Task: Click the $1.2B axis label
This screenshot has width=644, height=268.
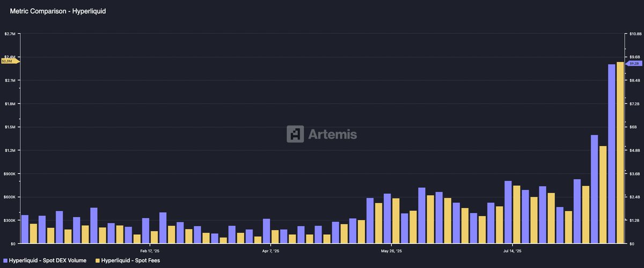Action: (634, 220)
